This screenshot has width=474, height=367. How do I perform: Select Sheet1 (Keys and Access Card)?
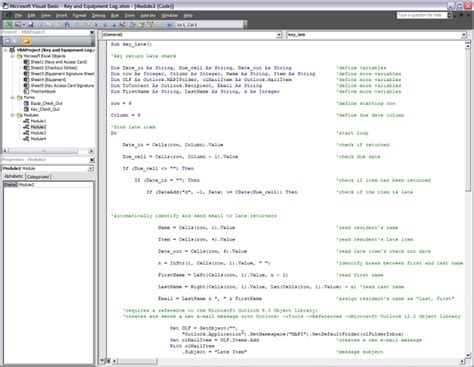tap(59, 62)
